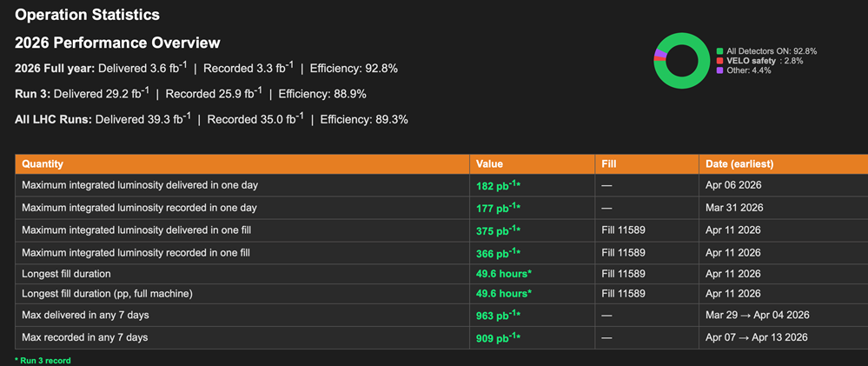Viewport: 868px width, 366px height.
Task: Click the 2026 Performance Overview heading
Action: tap(117, 43)
